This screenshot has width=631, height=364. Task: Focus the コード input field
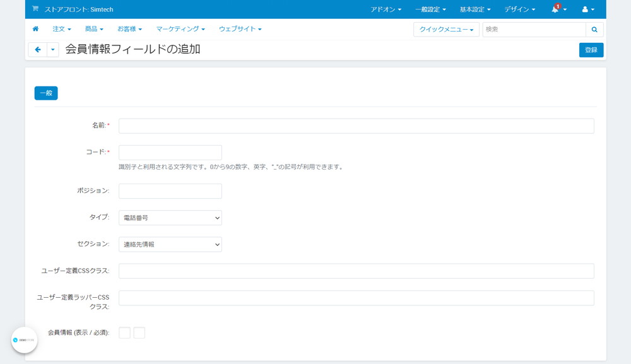(170, 153)
